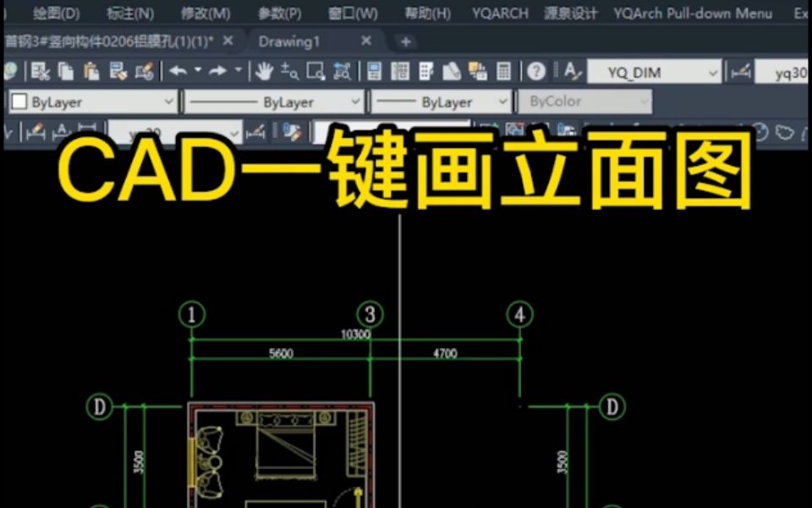Image resolution: width=812 pixels, height=508 pixels.
Task: Select the Pan tool icon
Action: coord(264,71)
